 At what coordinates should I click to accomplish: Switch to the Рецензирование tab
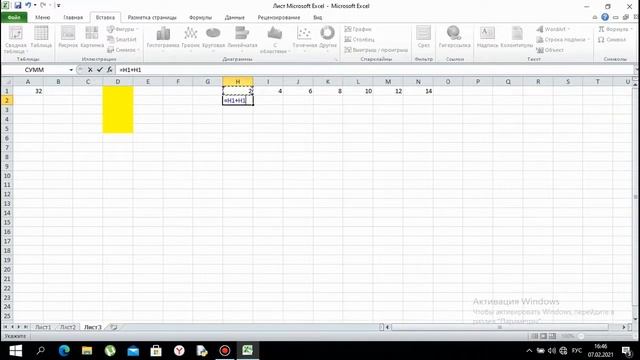279,18
